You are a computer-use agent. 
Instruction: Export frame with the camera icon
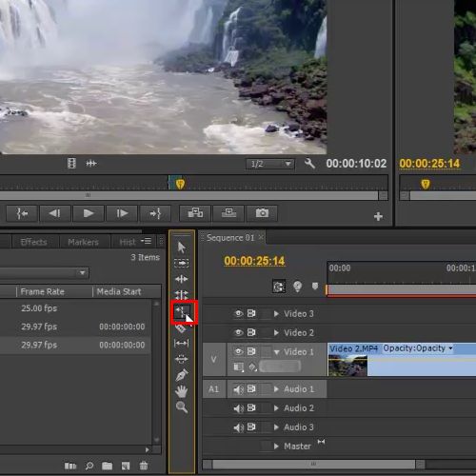262,213
